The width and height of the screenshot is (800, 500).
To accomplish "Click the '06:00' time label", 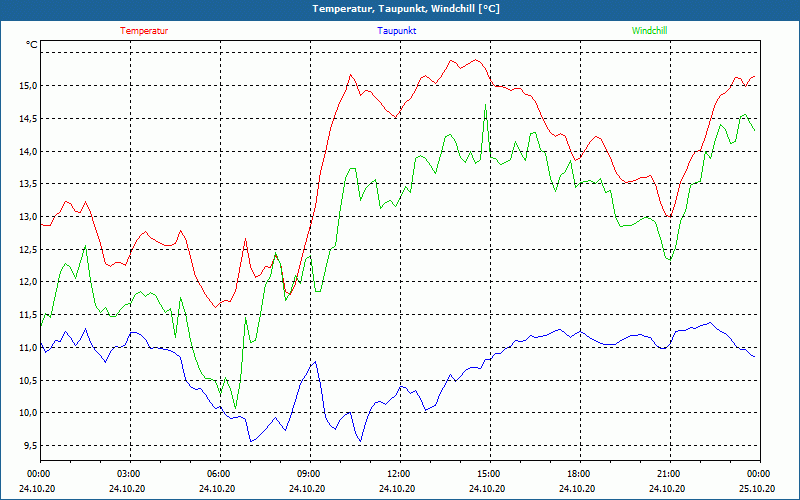I will click(218, 474).
